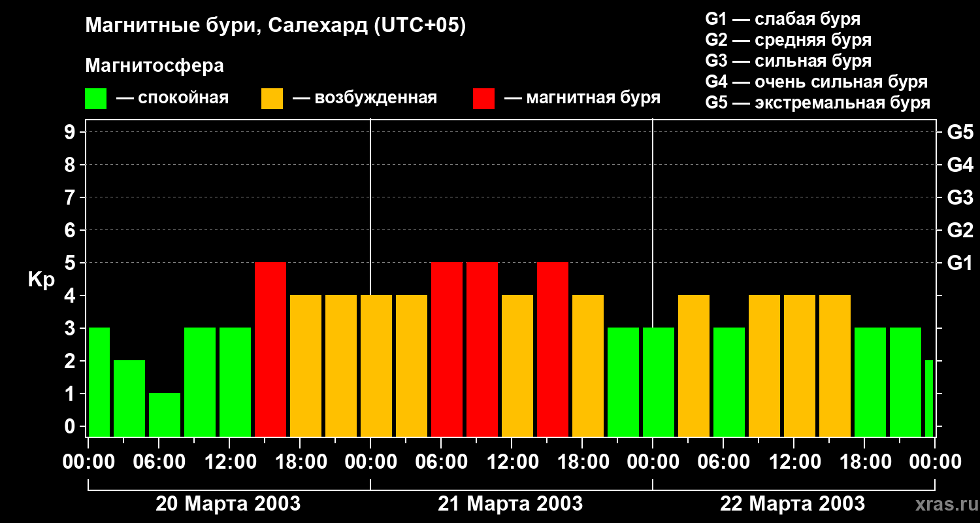This screenshot has width=980, height=523.
Task: Click the '06:00' time label for 22 Марта
Action: coord(725,462)
